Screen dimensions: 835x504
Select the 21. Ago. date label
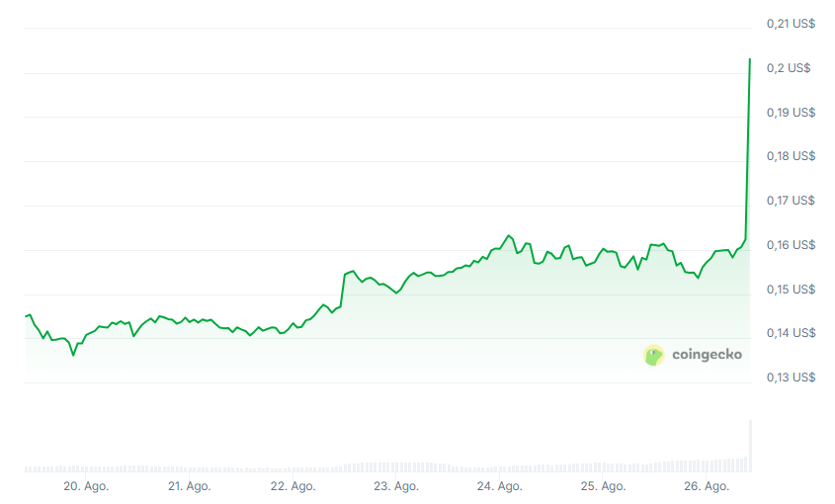point(189,486)
